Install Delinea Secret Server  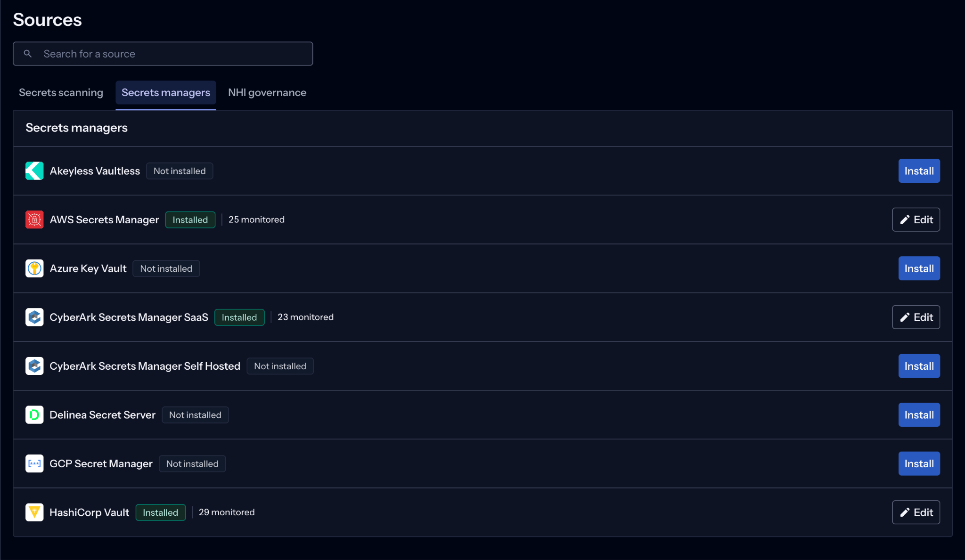click(919, 415)
